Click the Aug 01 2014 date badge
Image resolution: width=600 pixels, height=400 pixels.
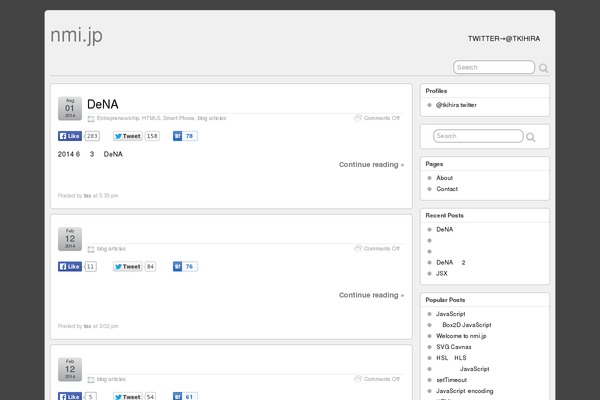[x=70, y=108]
